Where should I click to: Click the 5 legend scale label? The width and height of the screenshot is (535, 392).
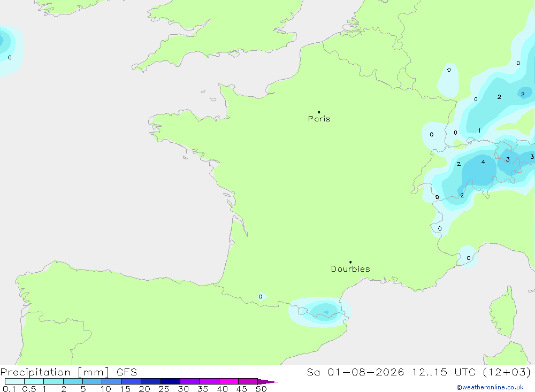(83, 389)
